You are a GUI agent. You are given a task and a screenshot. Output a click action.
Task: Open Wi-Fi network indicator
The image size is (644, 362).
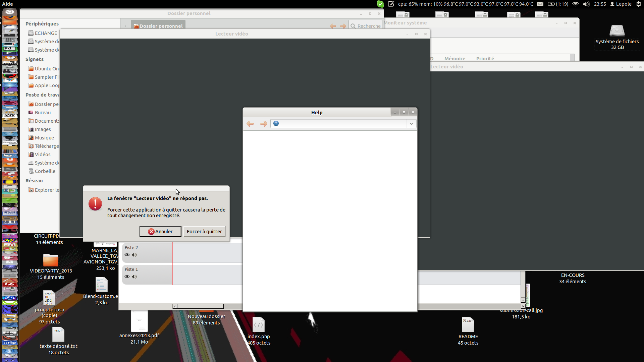576,4
